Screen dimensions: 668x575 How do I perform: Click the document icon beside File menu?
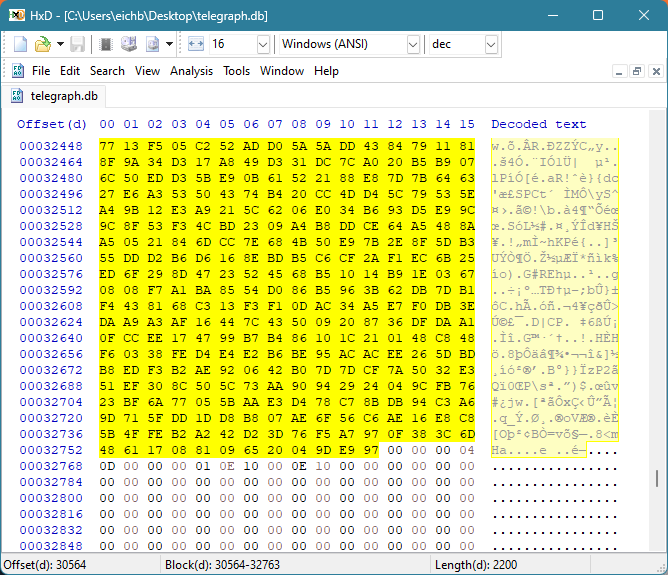pos(17,71)
